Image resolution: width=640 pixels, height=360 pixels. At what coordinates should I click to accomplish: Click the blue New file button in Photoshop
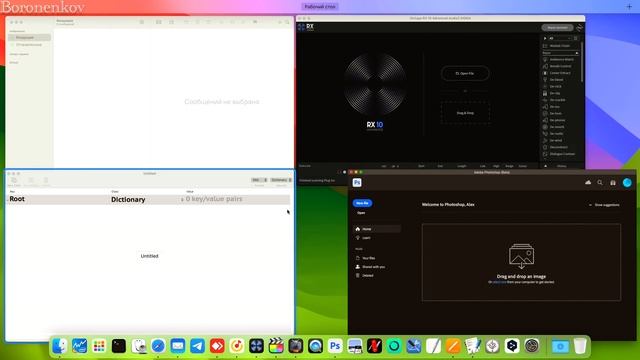tap(362, 203)
